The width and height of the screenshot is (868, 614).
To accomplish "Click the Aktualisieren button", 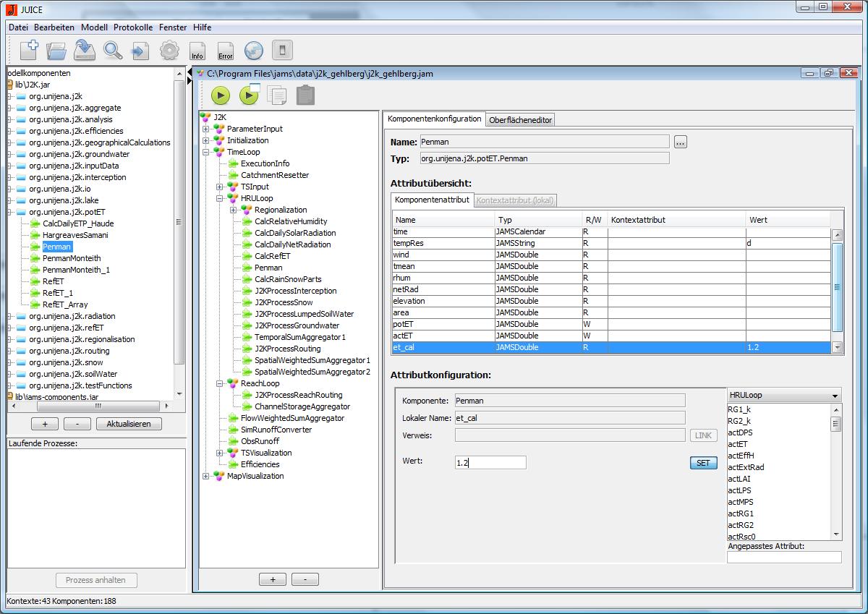I will [129, 424].
